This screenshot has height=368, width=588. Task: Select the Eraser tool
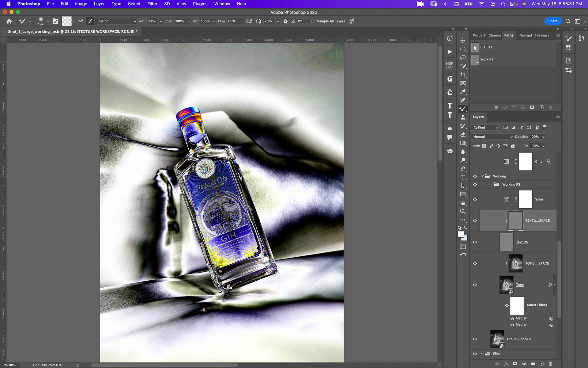coord(463,134)
